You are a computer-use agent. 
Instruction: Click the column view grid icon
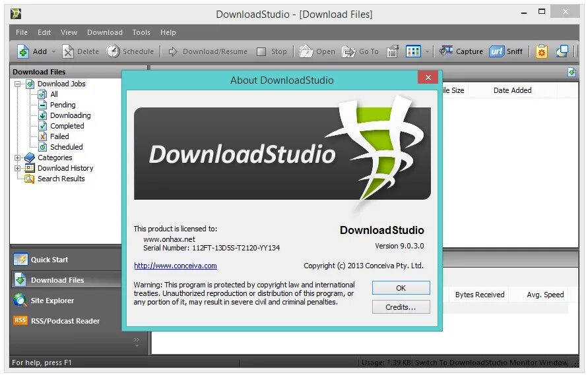tap(413, 51)
